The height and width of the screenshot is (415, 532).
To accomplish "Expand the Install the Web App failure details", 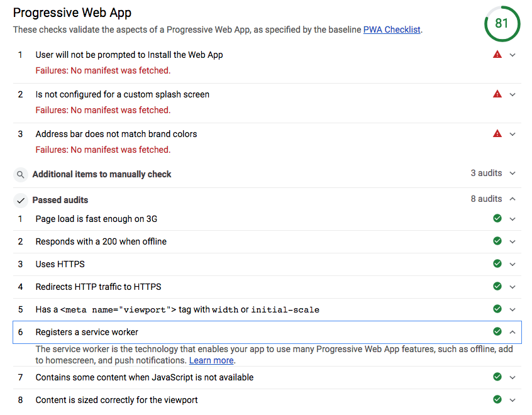I will [513, 55].
